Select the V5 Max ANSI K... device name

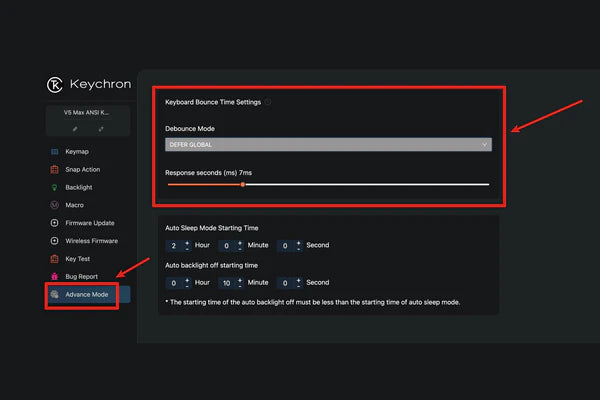[86, 113]
